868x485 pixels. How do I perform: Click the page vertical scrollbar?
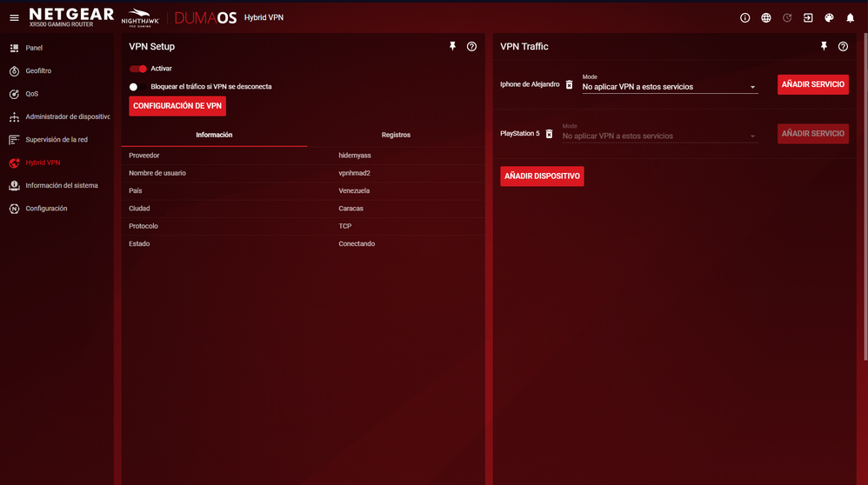pos(865,196)
